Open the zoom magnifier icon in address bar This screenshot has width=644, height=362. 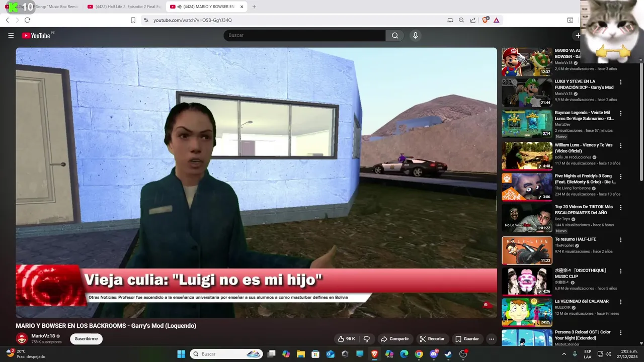point(461,20)
